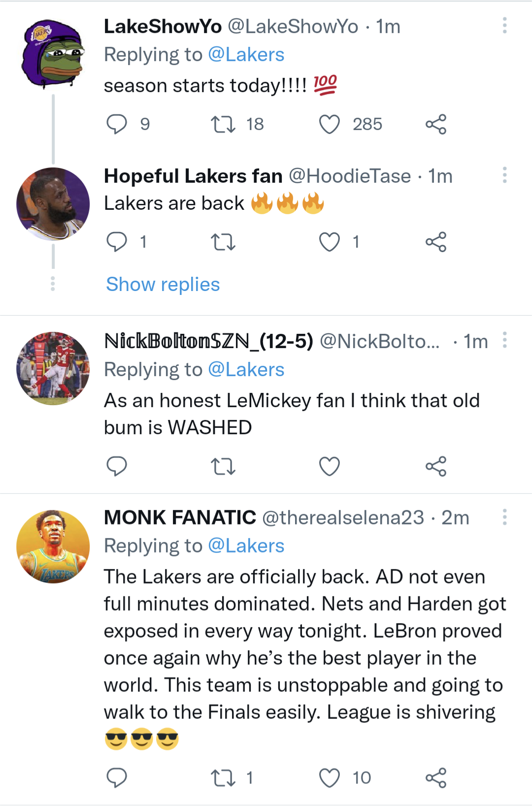
Task: Reply to LakeShowYo's tweet
Action: tap(117, 124)
